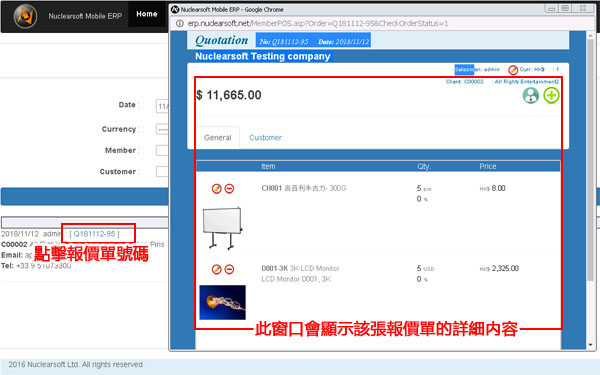600x375 pixels.
Task: Remove the CH001 item with minus icon
Action: [229, 189]
